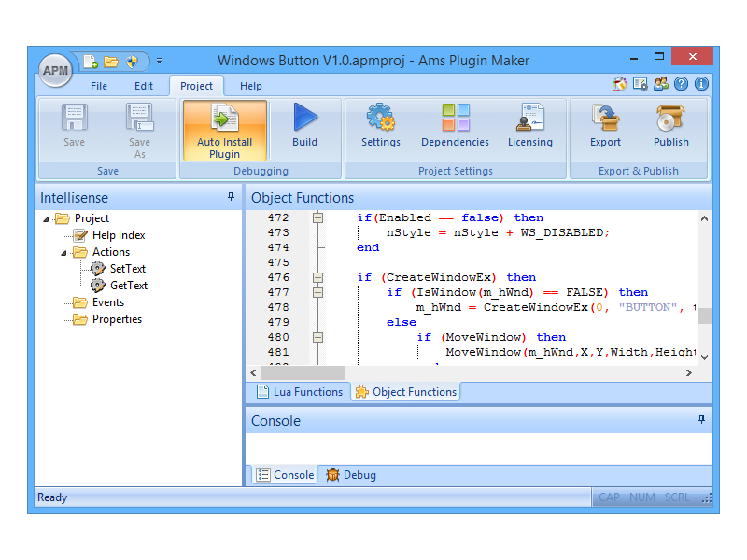Screen dimensions: 747x560
Task: Click the "WS_DISABLED" text on line 473
Action: coord(562,232)
